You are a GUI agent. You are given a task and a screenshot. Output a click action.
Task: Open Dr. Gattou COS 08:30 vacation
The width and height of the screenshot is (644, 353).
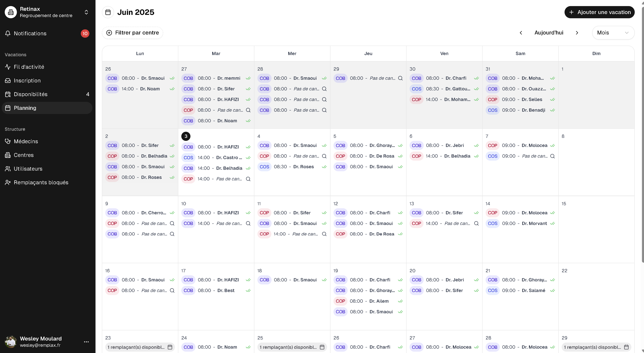pos(444,89)
